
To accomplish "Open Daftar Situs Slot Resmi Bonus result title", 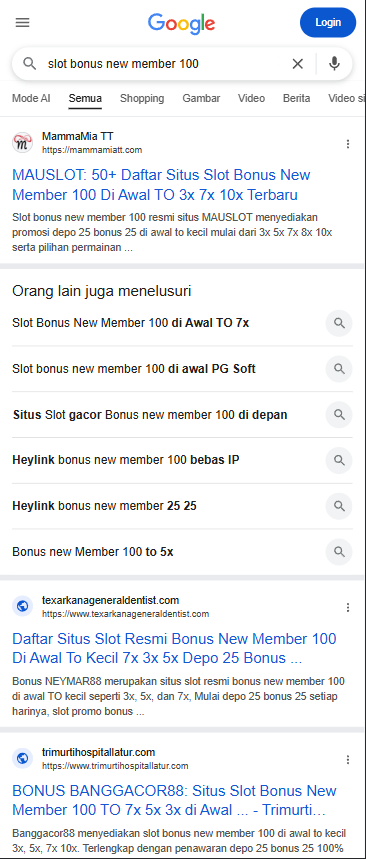I will click(x=174, y=648).
